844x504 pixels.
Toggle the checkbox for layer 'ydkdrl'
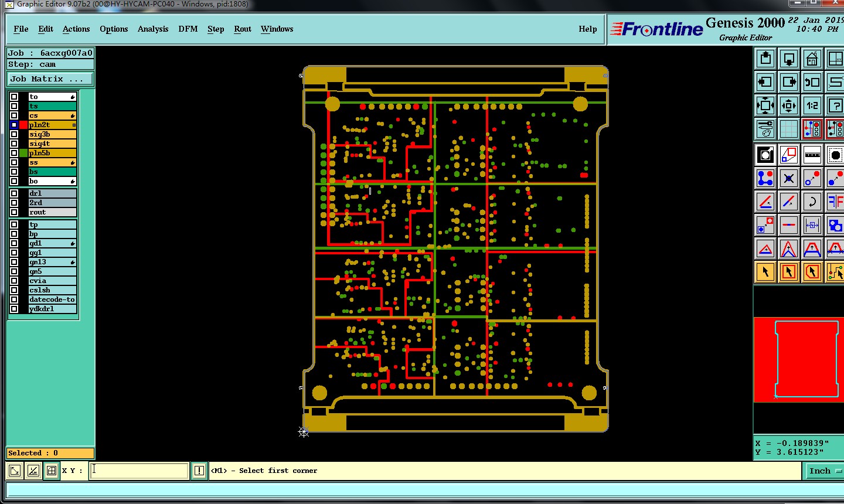click(14, 309)
